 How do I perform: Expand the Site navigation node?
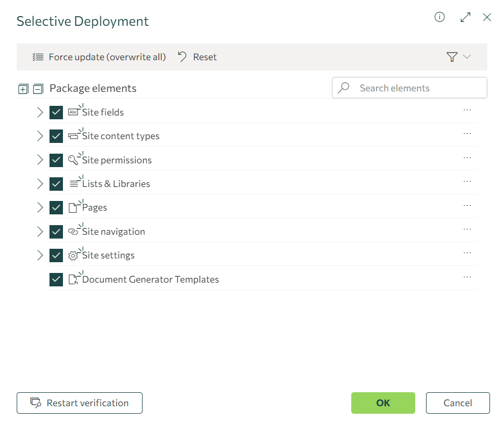coord(40,232)
